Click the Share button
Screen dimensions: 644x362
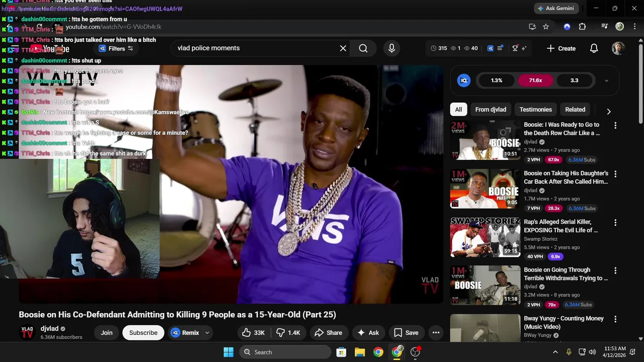(x=328, y=333)
